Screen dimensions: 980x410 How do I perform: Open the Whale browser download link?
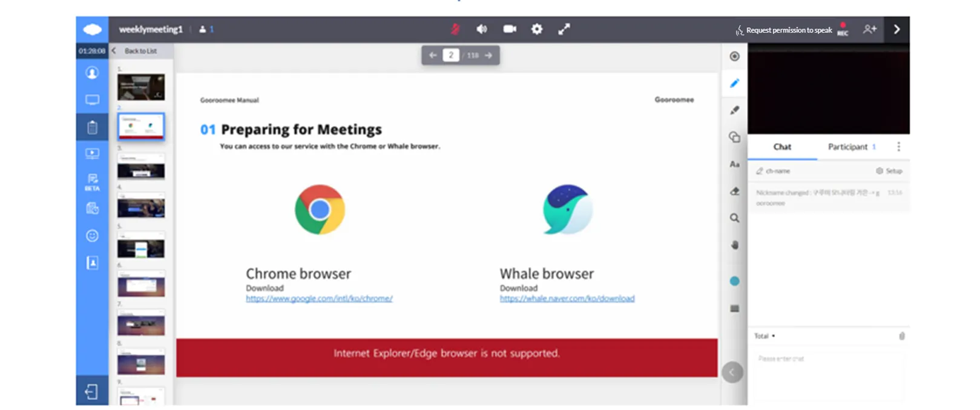coord(567,299)
